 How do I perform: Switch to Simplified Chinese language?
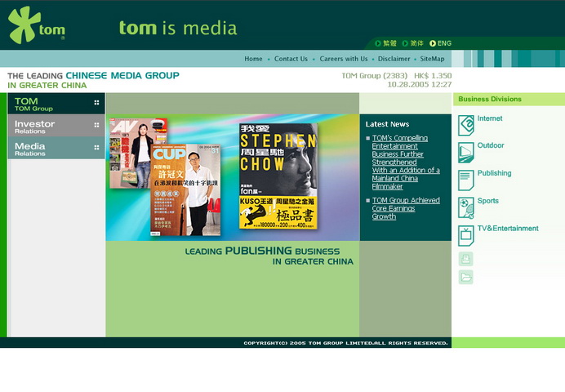[413, 43]
